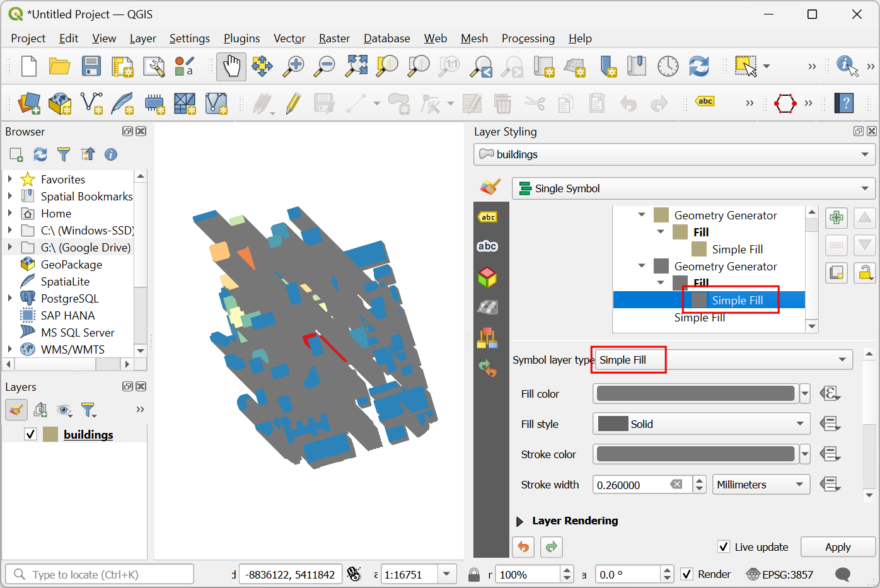
Task: Select the Pan Map hand tool
Action: (231, 66)
